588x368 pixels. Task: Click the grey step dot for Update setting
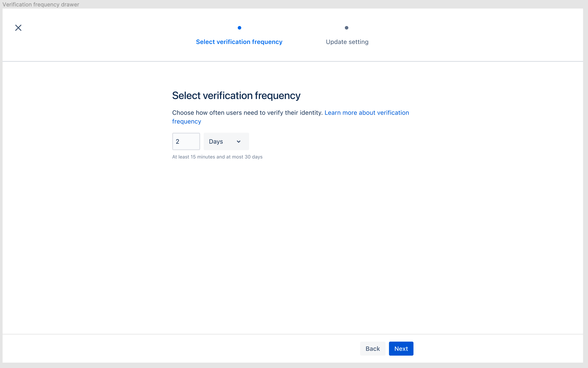coord(347,28)
